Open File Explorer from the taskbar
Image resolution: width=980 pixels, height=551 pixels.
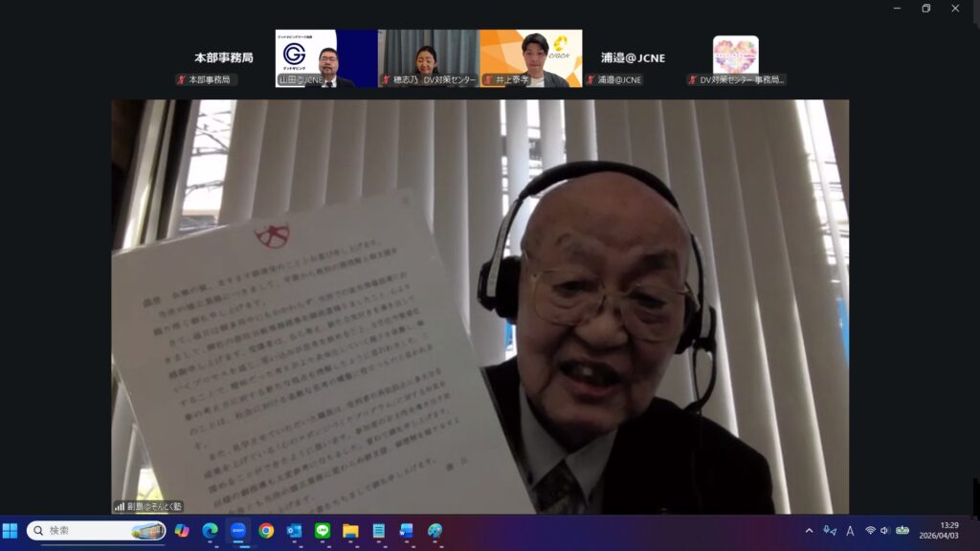350,530
